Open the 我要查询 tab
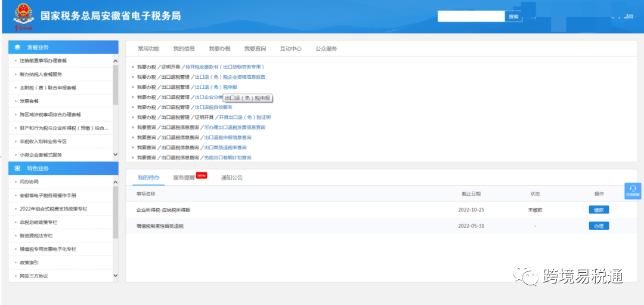 (255, 48)
